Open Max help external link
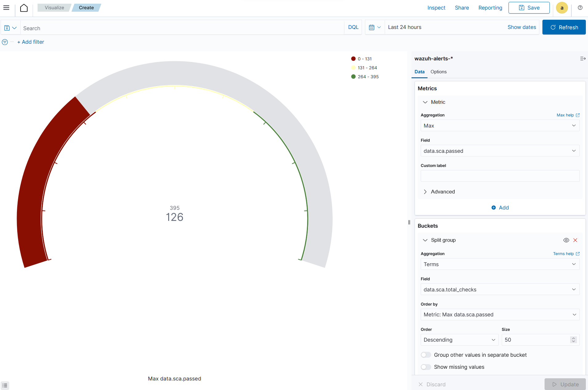The image size is (588, 390). (x=568, y=115)
